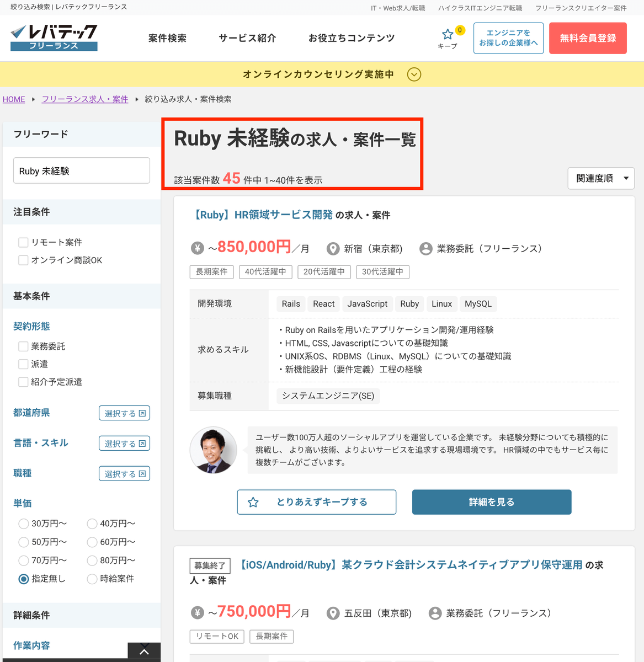
Task: Open iOS/Android/Ruby 某クラウド会計システム listing
Action: pyautogui.click(x=410, y=565)
